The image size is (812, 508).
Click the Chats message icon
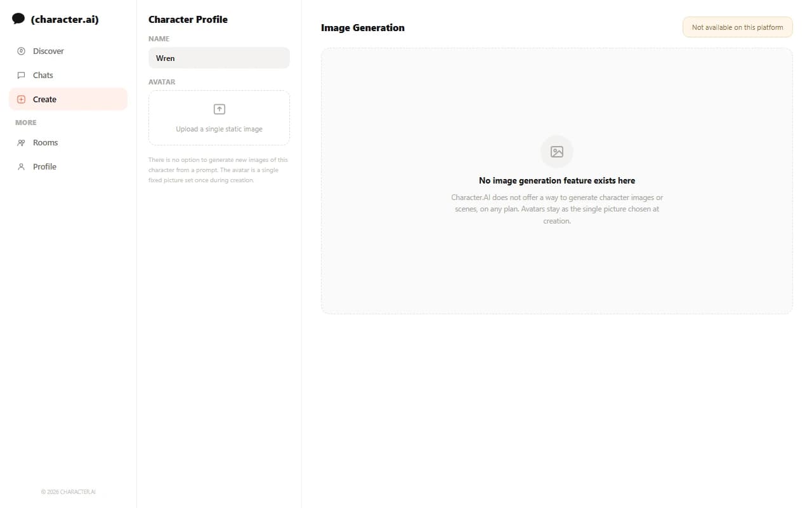[x=21, y=75]
